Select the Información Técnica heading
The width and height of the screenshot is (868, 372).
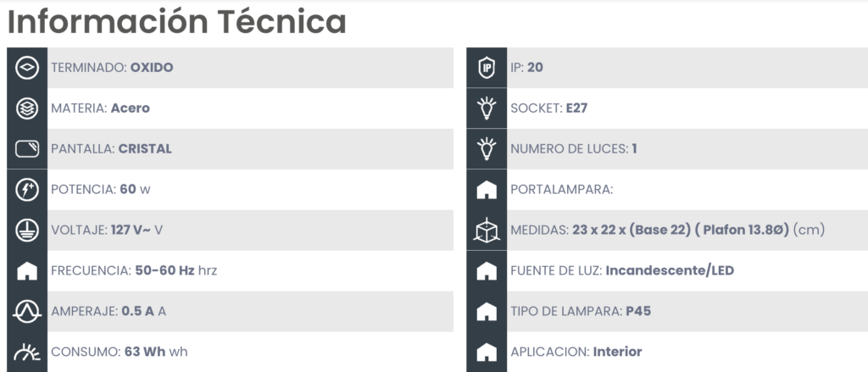coord(177,21)
